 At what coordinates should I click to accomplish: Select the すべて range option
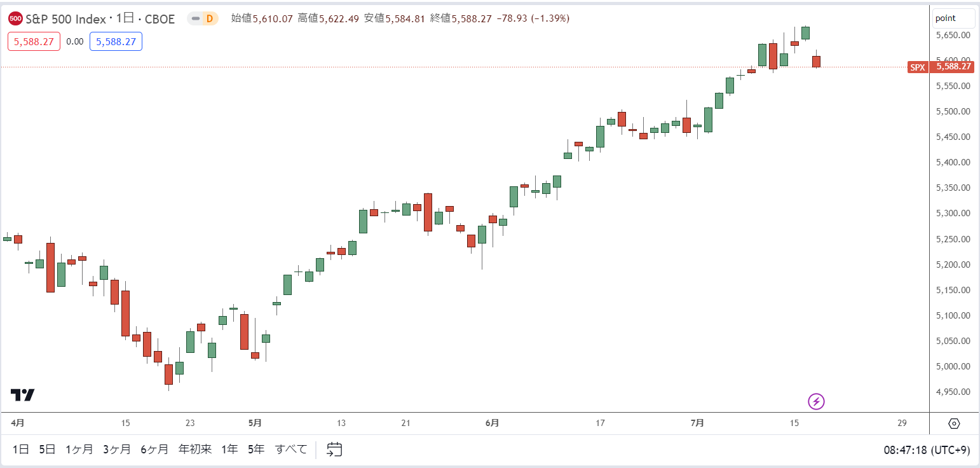(x=291, y=450)
